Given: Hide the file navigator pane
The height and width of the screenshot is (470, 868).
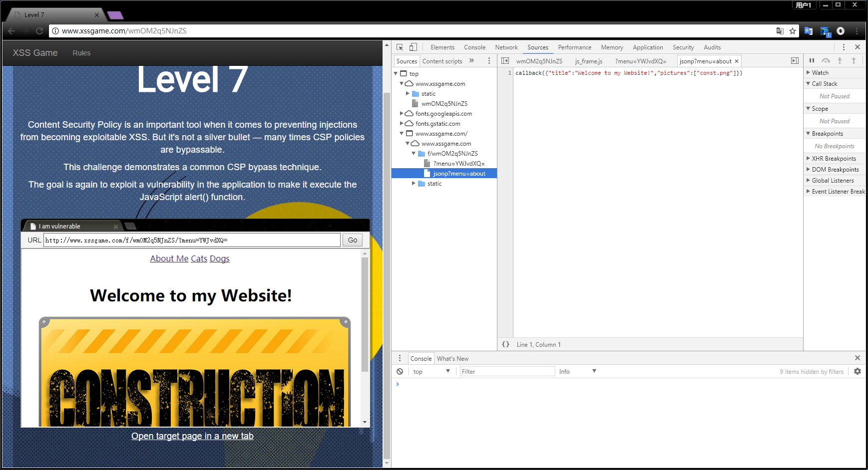Looking at the screenshot, I should click(x=505, y=61).
